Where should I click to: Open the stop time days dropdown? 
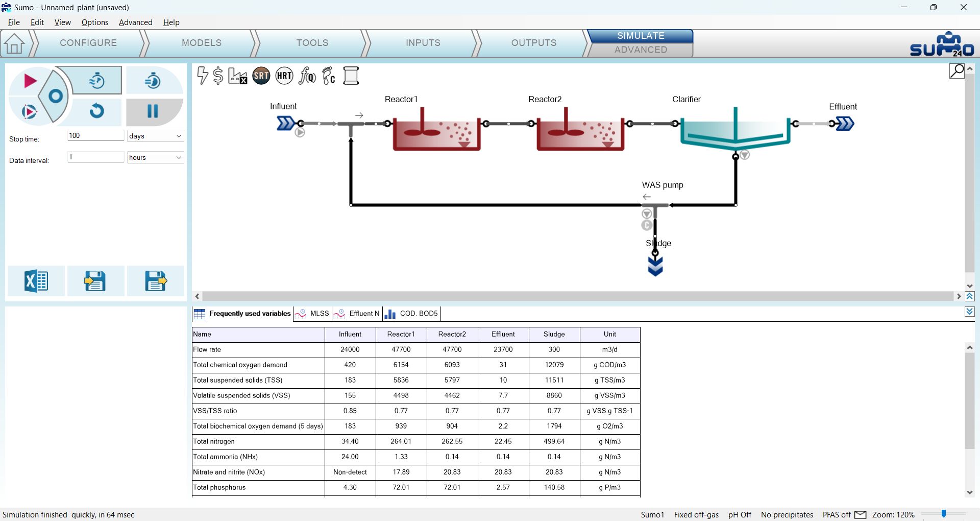click(x=155, y=136)
